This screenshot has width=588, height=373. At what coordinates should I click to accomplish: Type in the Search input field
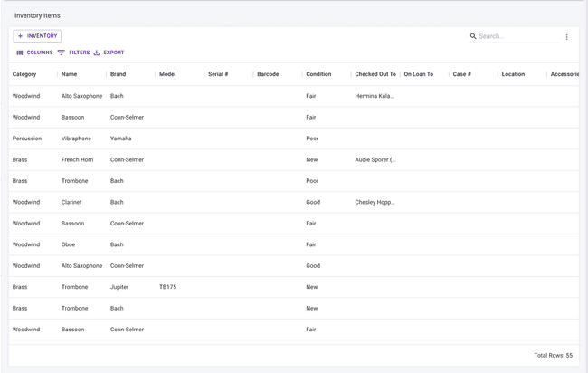pos(516,36)
